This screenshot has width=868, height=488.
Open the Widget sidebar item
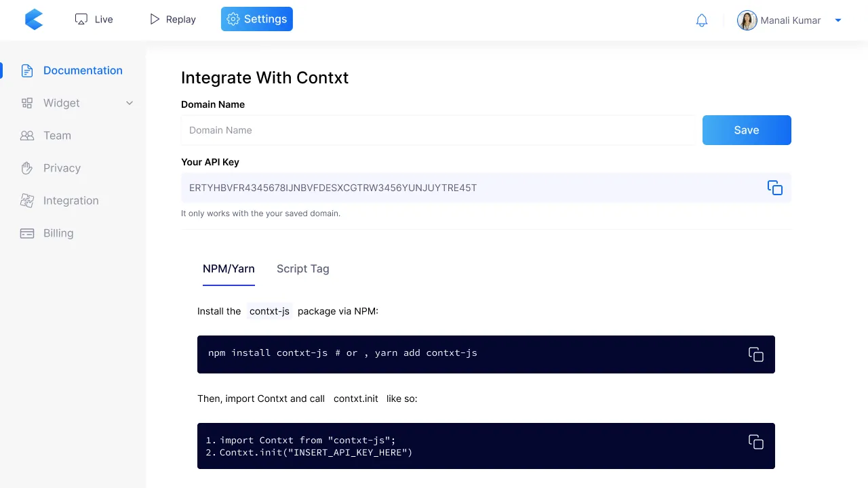pos(62,103)
